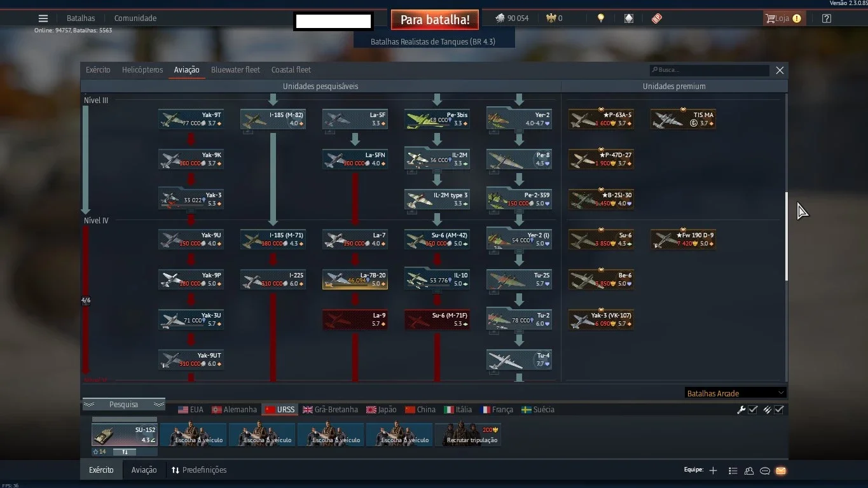Select the premium Be-6 card

click(601, 279)
